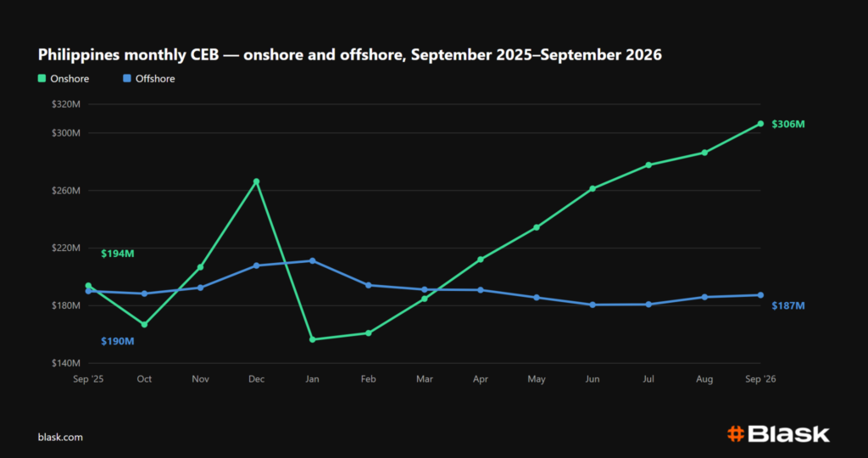Select the $187M offshore end label
This screenshot has width=868, height=458.
point(788,305)
